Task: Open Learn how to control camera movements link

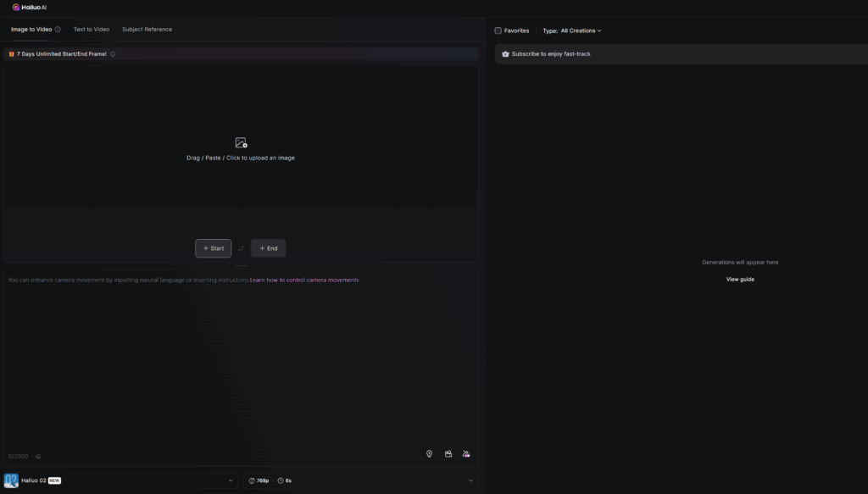Action: pos(304,280)
